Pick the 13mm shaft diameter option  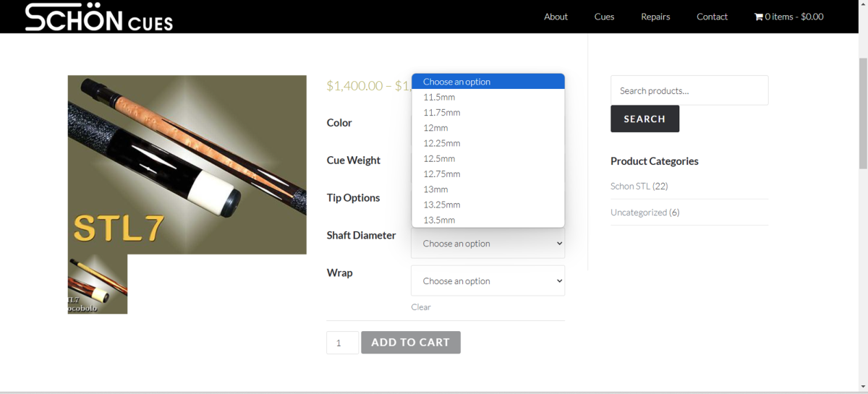click(436, 189)
